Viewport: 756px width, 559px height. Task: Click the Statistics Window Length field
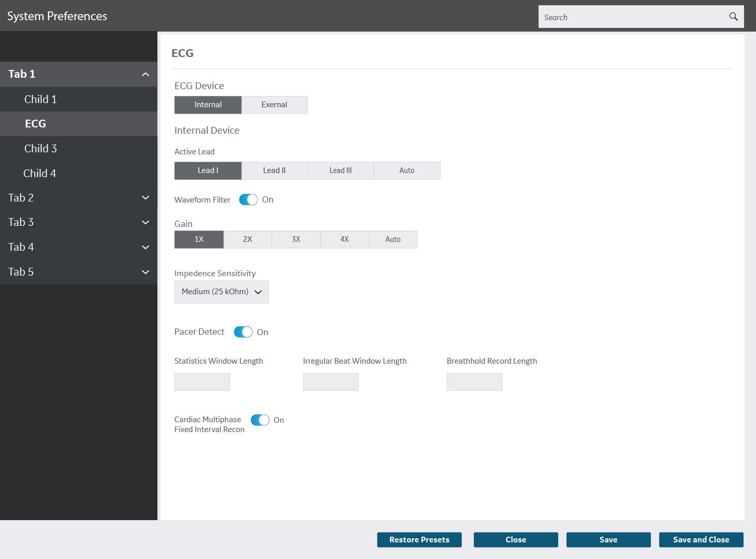202,382
